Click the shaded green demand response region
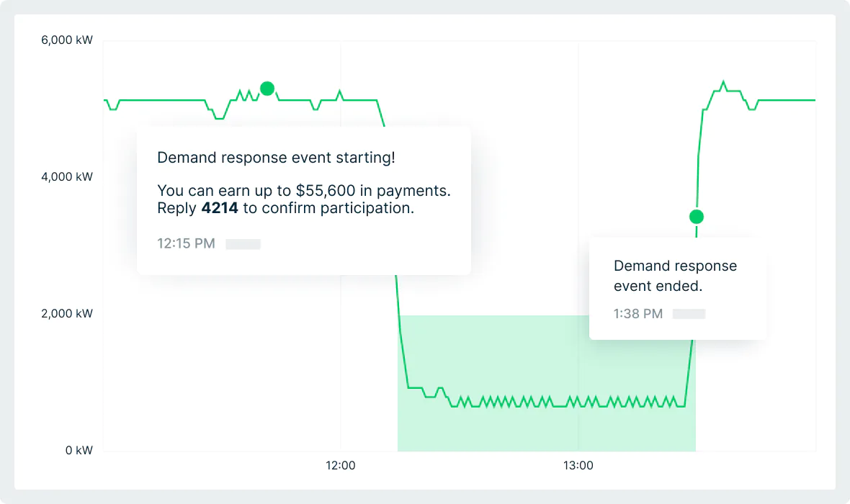Image resolution: width=850 pixels, height=504 pixels. [x=547, y=383]
